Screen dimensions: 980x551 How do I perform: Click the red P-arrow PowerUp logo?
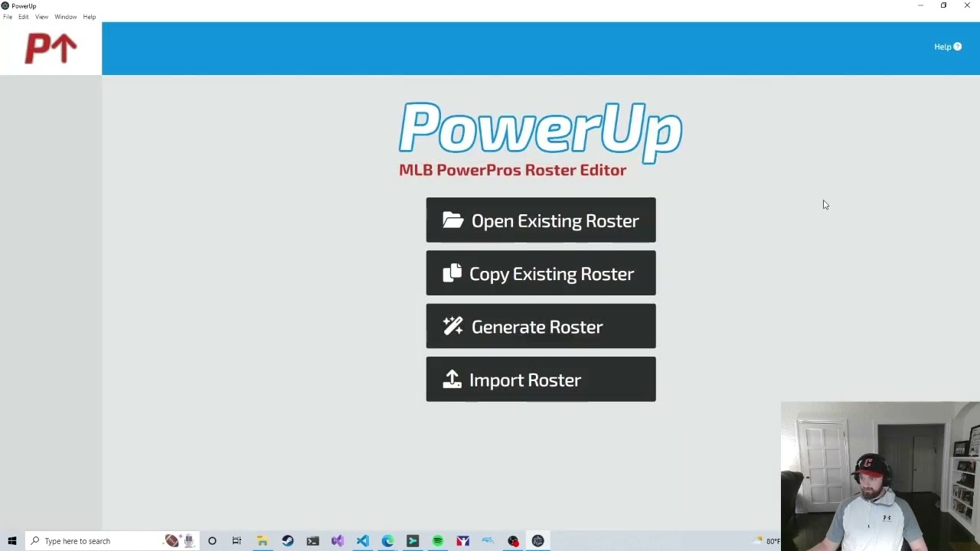51,48
